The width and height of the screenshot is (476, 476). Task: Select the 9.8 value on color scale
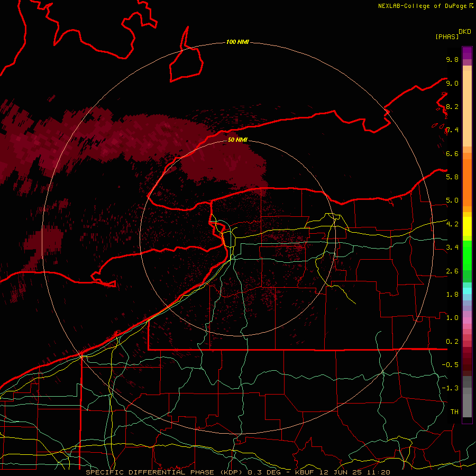(452, 59)
